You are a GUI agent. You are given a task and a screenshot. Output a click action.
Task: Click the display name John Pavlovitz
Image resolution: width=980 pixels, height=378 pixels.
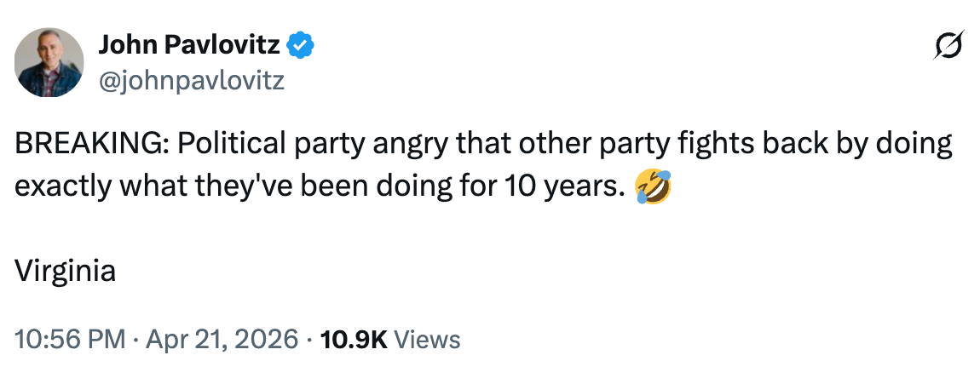point(192,45)
